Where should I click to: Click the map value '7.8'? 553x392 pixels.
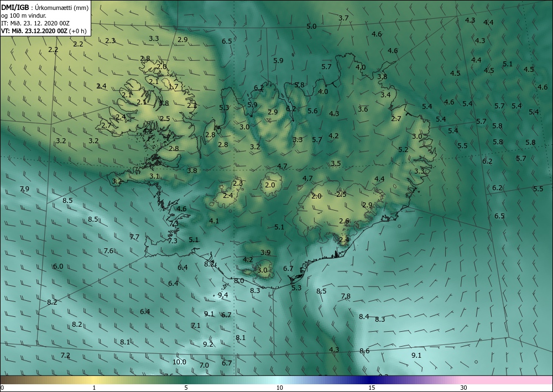point(346,296)
